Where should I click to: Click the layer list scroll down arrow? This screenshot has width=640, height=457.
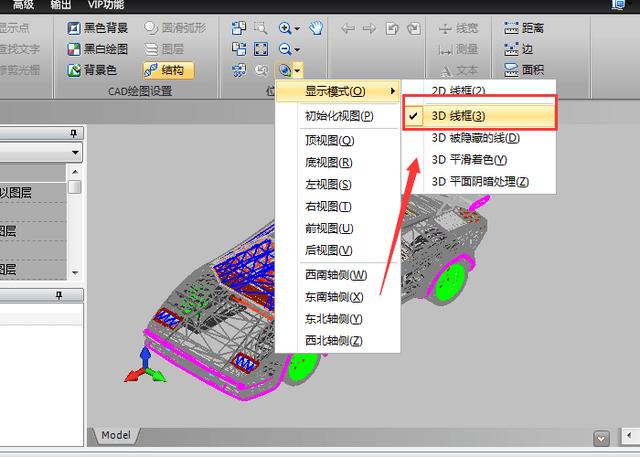tap(75, 273)
